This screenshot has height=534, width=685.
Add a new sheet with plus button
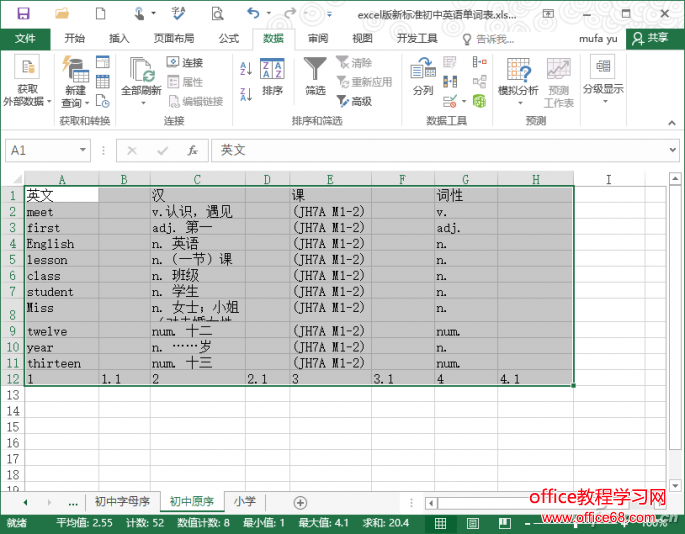tap(300, 503)
